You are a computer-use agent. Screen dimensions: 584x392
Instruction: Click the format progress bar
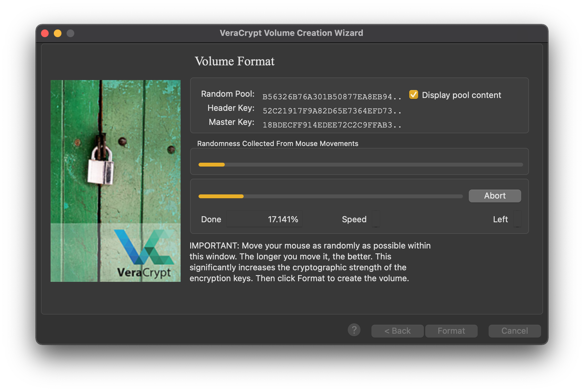pos(330,196)
